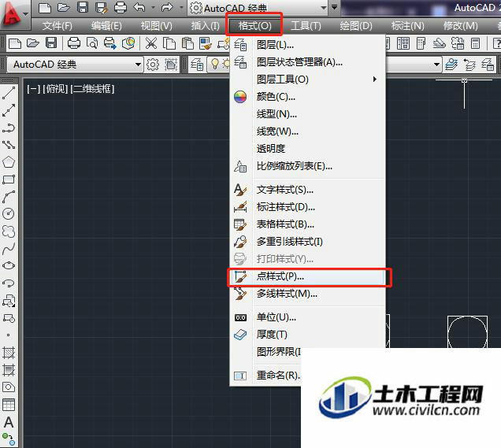This screenshot has height=448, width=501.
Task: Open the layer list dropdown arrow
Action: click(436, 65)
